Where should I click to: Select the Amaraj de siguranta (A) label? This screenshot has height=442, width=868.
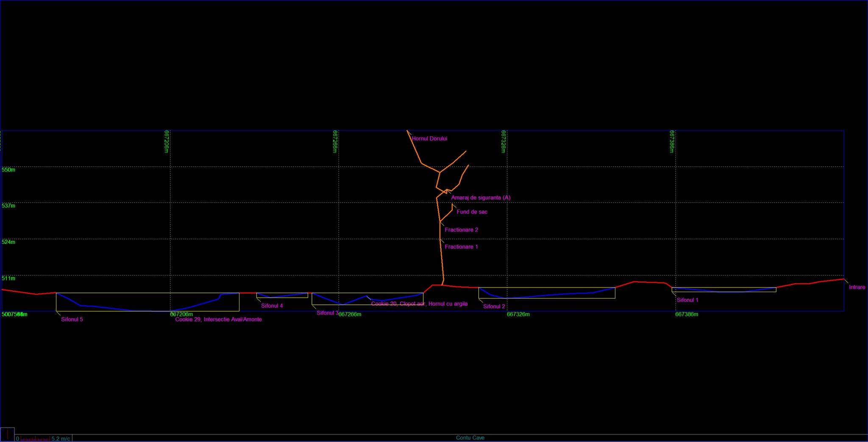click(481, 198)
